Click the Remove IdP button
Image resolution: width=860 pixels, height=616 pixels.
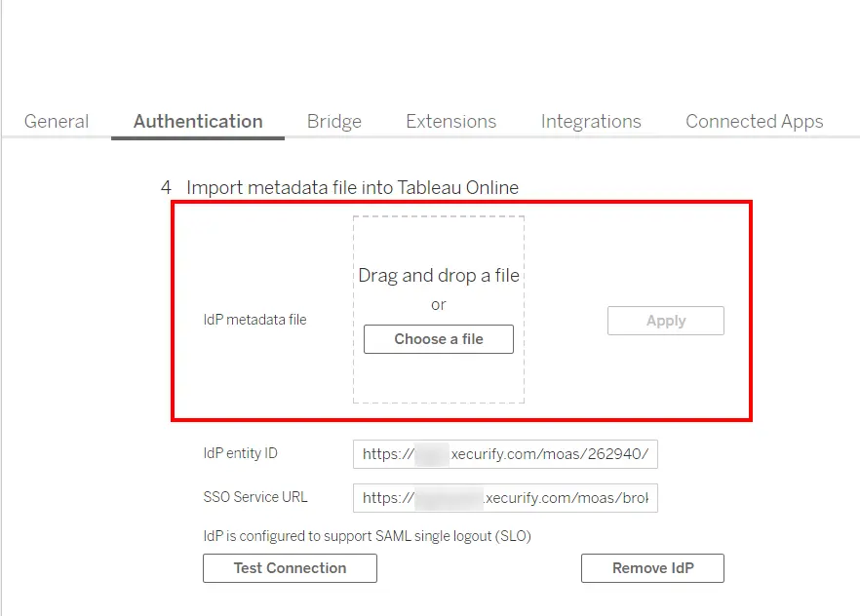(652, 568)
